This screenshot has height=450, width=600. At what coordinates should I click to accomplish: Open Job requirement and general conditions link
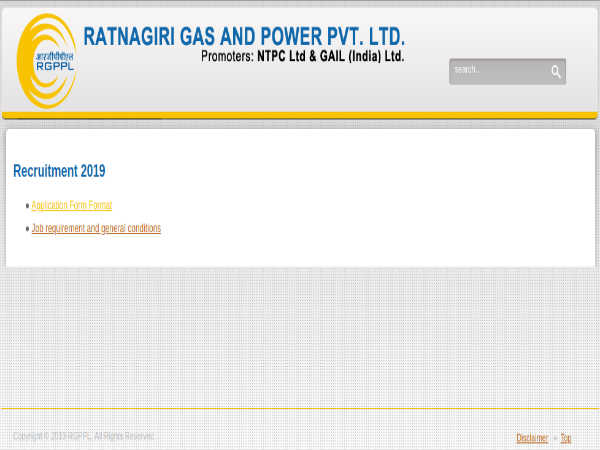pos(96,229)
